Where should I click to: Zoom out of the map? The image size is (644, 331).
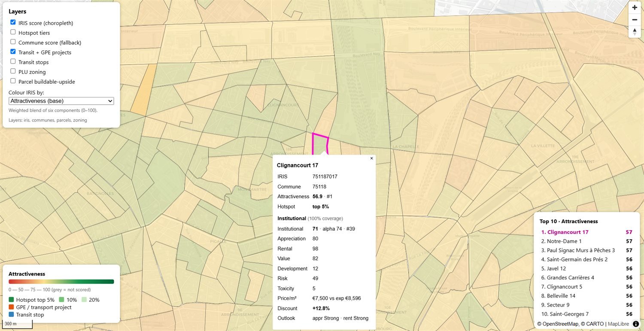pos(635,19)
